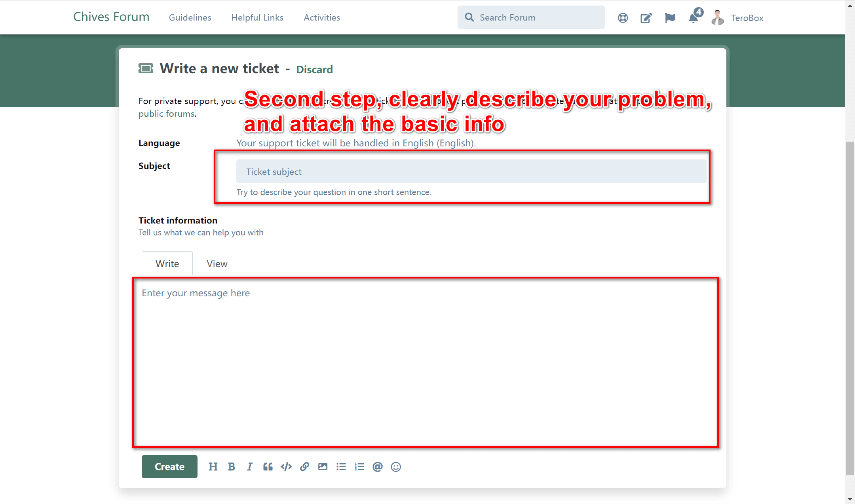Insert a code block
The height and width of the screenshot is (504, 855).
pyautogui.click(x=286, y=467)
